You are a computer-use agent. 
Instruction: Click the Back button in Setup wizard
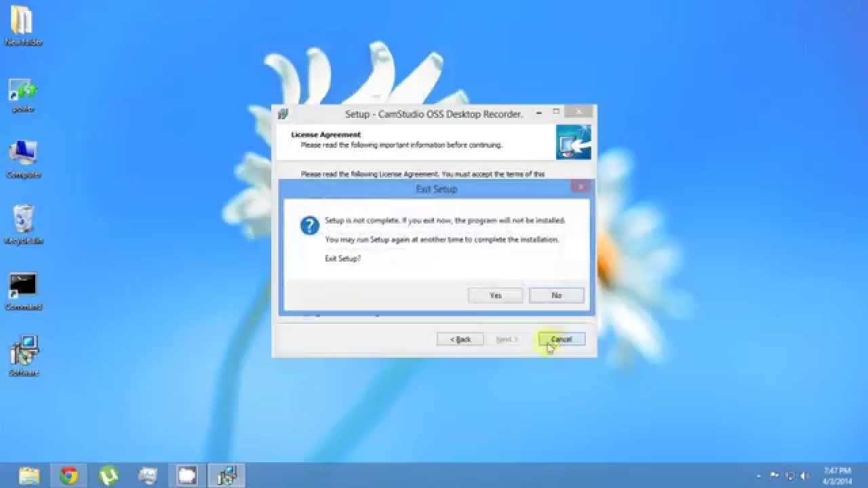click(460, 339)
